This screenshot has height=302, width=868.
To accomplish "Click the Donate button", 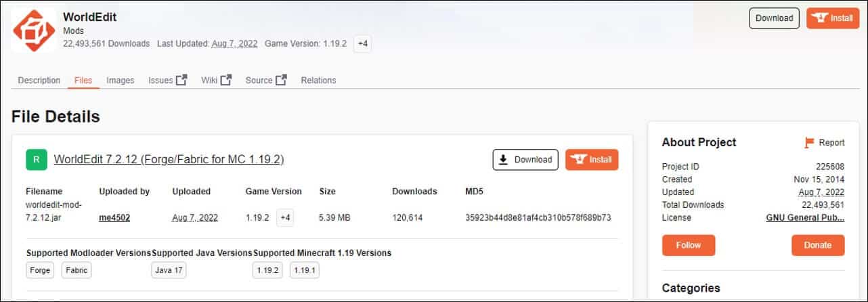I will tap(818, 245).
